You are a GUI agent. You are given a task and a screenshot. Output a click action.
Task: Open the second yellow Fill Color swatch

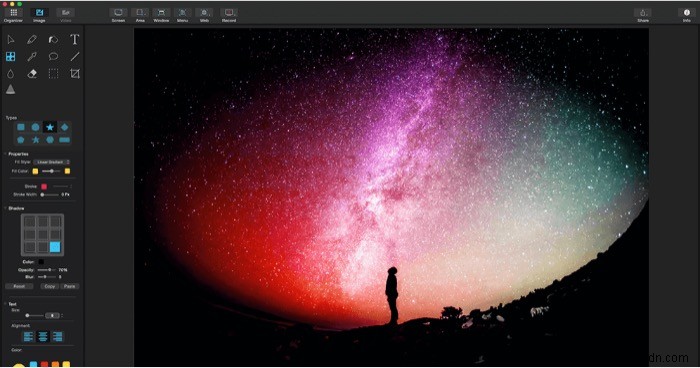point(67,171)
